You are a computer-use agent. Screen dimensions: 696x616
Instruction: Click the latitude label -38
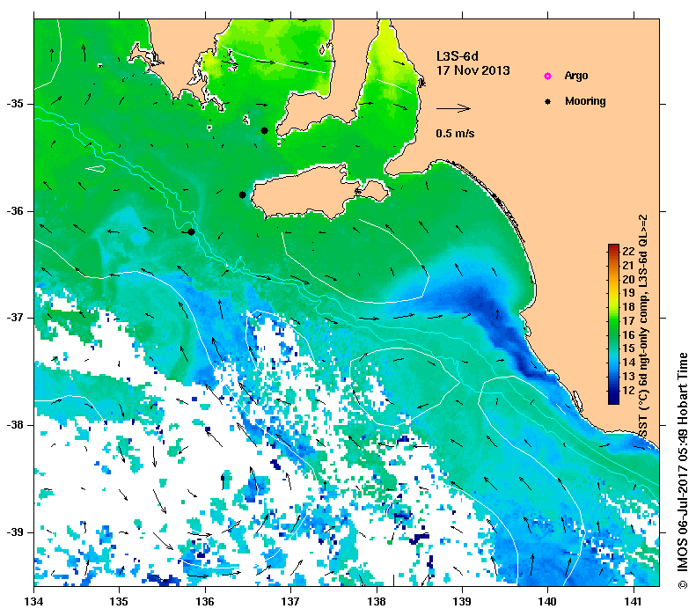[x=15, y=425]
